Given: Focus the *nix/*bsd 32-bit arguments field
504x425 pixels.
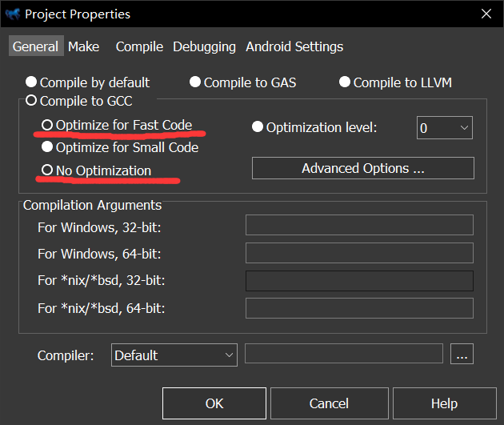Looking at the screenshot, I should coord(359,281).
